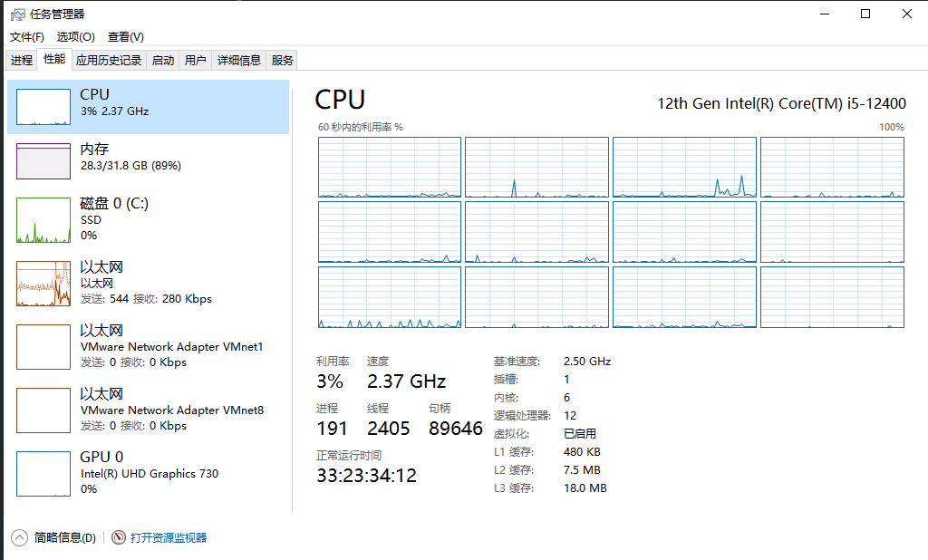Open the 文件(F) menu
928x560 pixels.
[27, 37]
